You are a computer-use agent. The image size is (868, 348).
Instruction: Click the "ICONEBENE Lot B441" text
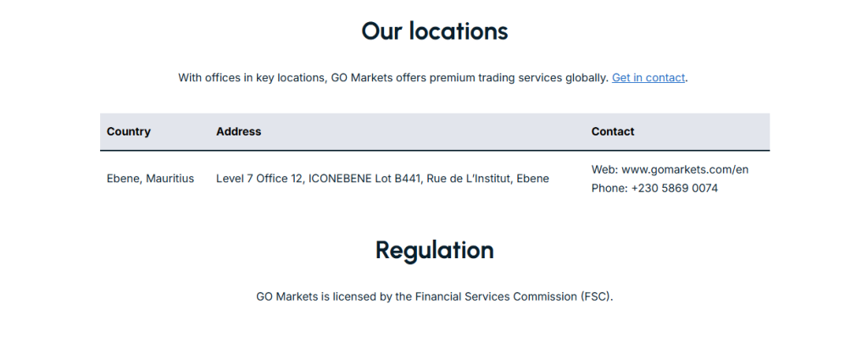[364, 179]
